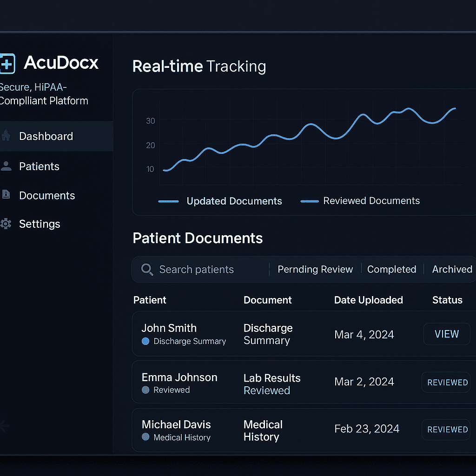
Task: Click the blue status dot beside John Smith
Action: pos(145,341)
